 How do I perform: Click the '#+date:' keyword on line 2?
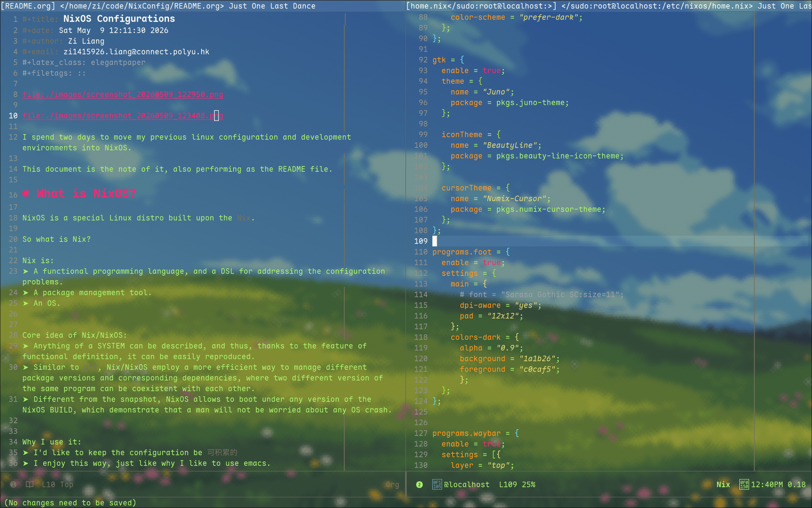38,30
